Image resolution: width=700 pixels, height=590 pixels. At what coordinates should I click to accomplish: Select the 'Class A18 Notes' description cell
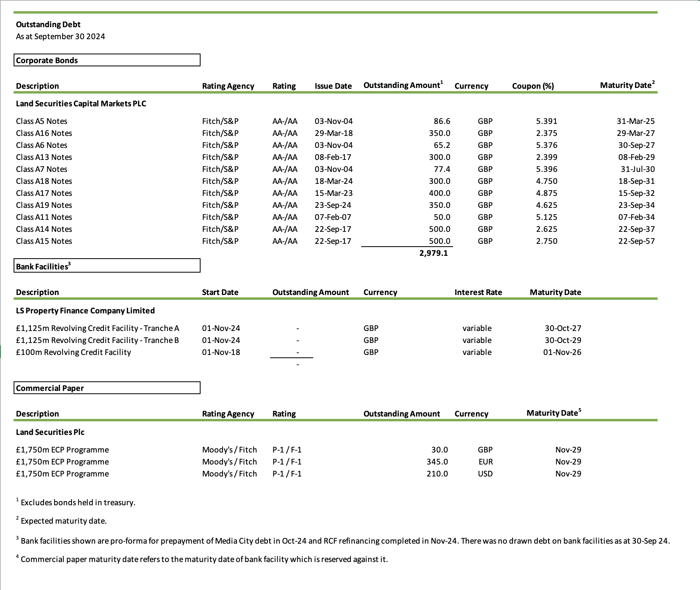44,181
